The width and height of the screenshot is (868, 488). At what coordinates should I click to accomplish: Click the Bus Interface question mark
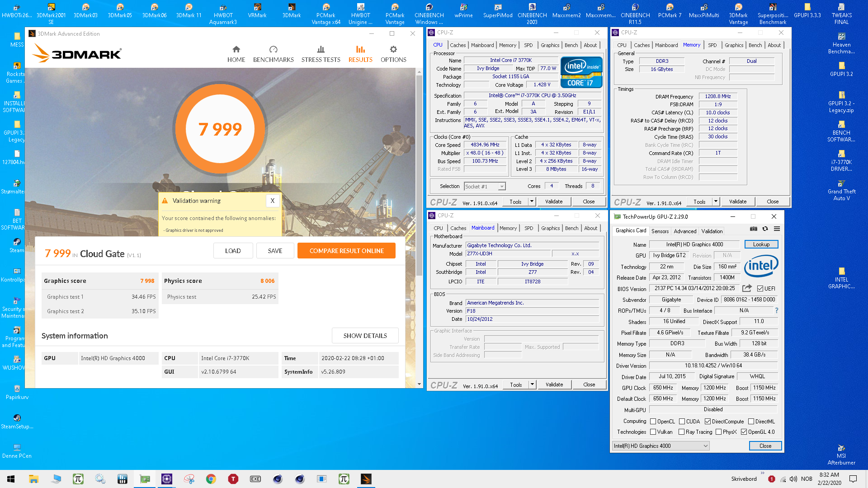pyautogui.click(x=777, y=310)
